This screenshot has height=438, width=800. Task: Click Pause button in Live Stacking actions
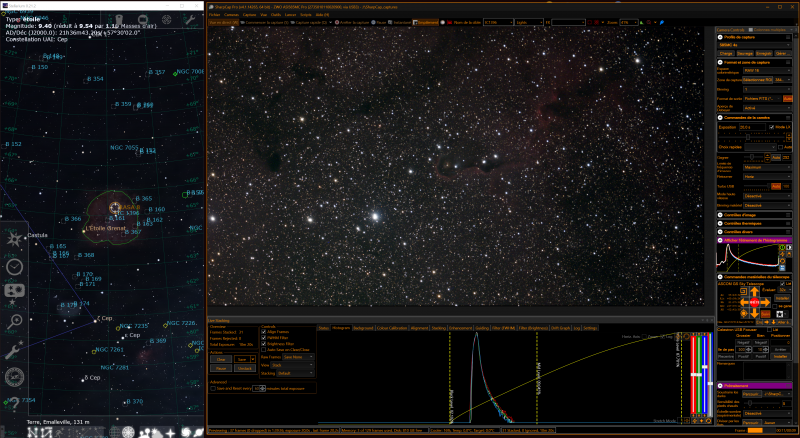click(x=221, y=368)
